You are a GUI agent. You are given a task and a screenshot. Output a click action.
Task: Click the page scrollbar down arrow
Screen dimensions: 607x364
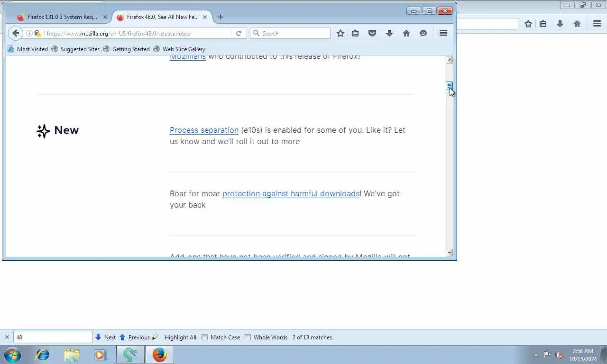[449, 253]
